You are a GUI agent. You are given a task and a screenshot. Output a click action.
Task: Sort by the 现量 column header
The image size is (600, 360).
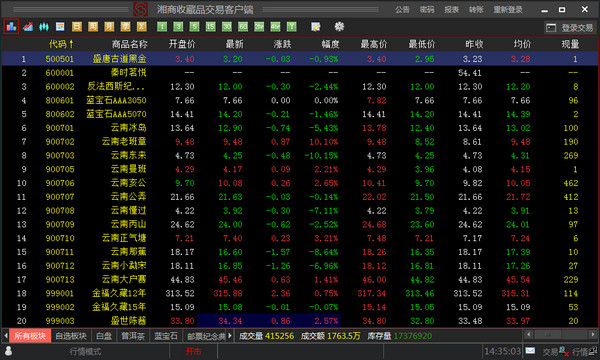[x=570, y=44]
